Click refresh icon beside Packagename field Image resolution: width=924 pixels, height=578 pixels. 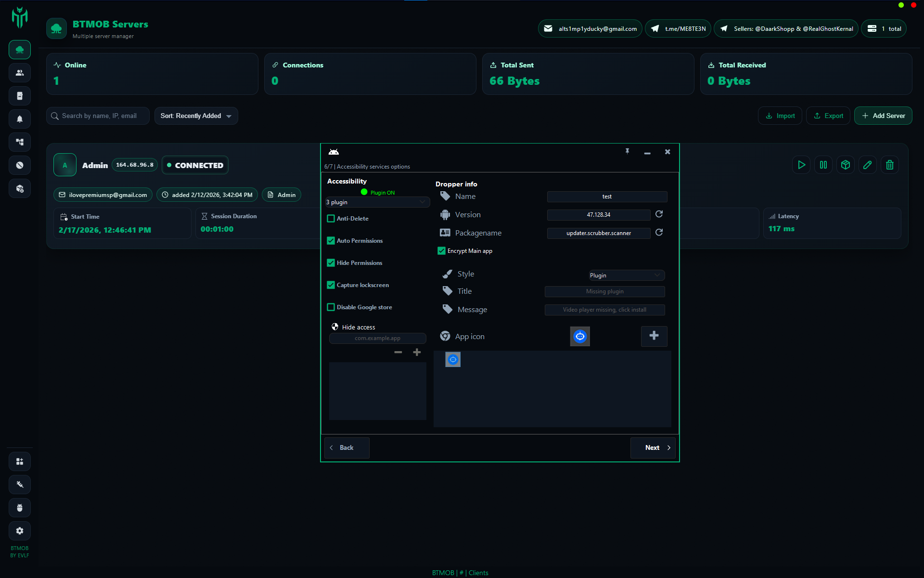click(x=659, y=232)
